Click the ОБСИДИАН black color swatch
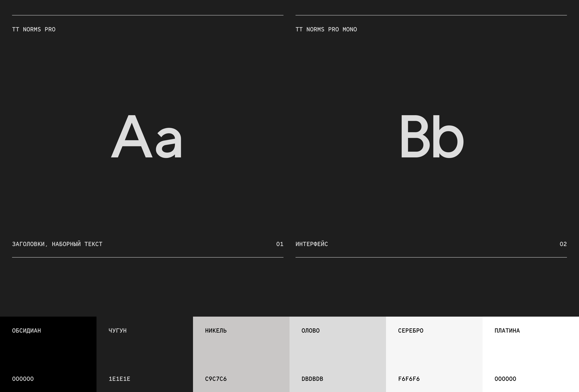The image size is (579, 392). click(48, 354)
